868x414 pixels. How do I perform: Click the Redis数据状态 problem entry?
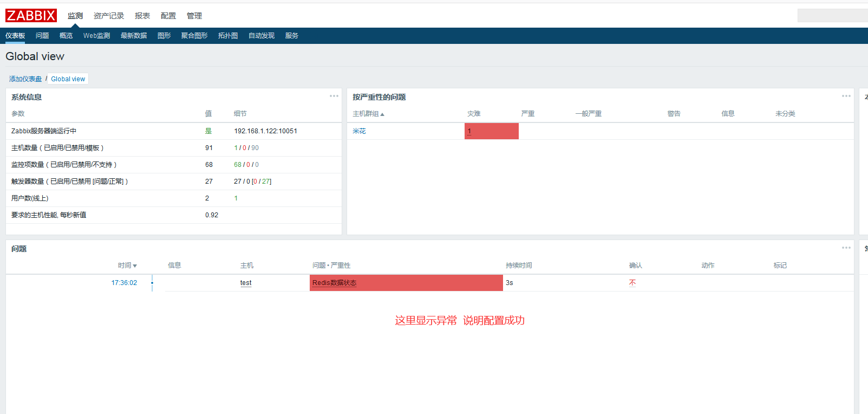click(334, 283)
